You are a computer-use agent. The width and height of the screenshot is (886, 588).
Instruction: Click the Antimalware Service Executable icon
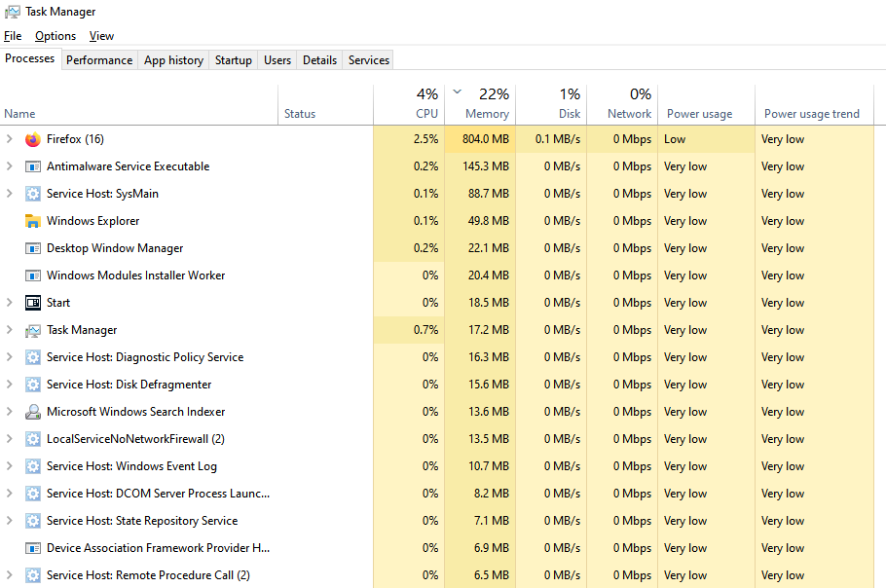33,166
